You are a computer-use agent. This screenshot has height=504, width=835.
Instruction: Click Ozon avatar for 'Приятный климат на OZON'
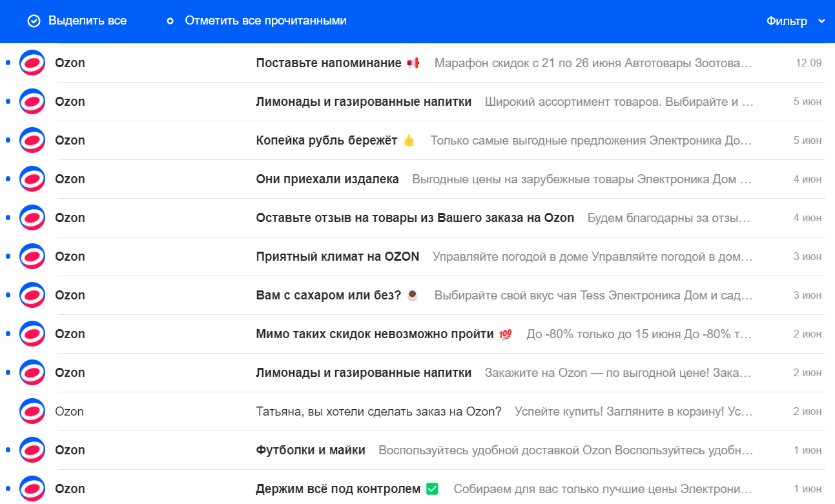pyautogui.click(x=32, y=256)
